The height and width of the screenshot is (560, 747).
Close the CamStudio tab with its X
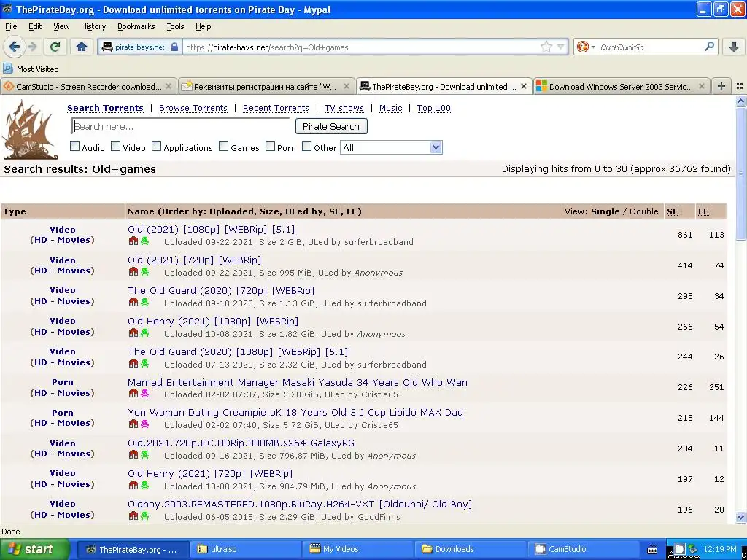coord(169,86)
